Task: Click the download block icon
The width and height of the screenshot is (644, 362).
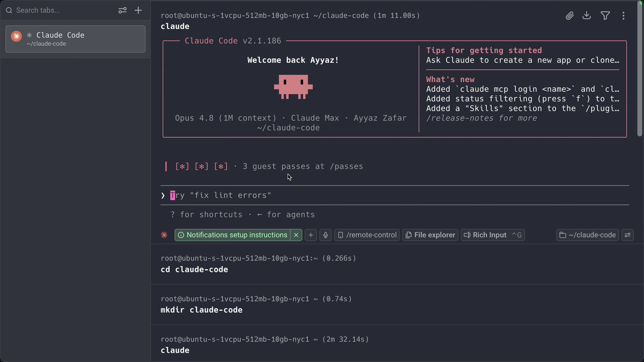Action: tap(586, 16)
